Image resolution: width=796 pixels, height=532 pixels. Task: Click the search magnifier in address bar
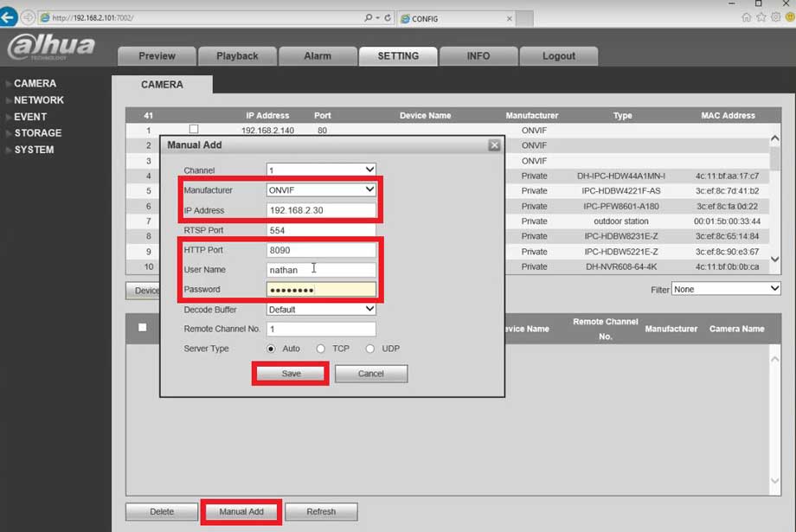369,17
